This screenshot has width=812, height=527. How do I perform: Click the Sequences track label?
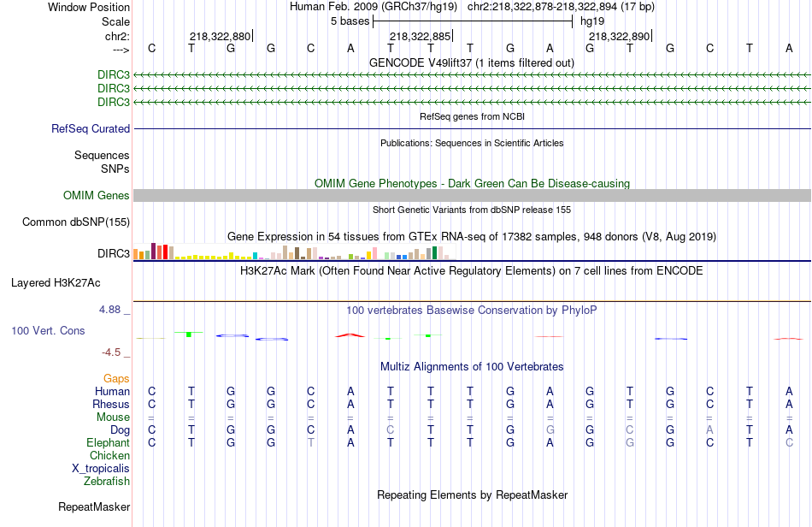(x=102, y=155)
